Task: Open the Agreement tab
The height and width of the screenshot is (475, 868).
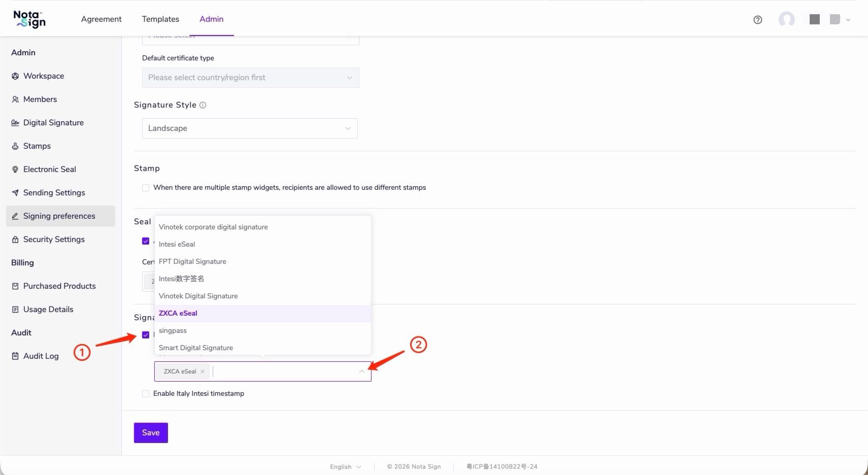Action: point(102,19)
